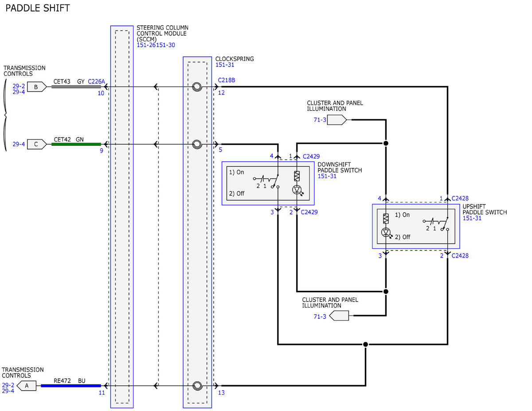
Task: Click the A off-page connector arrow symbol
Action: click(x=27, y=386)
